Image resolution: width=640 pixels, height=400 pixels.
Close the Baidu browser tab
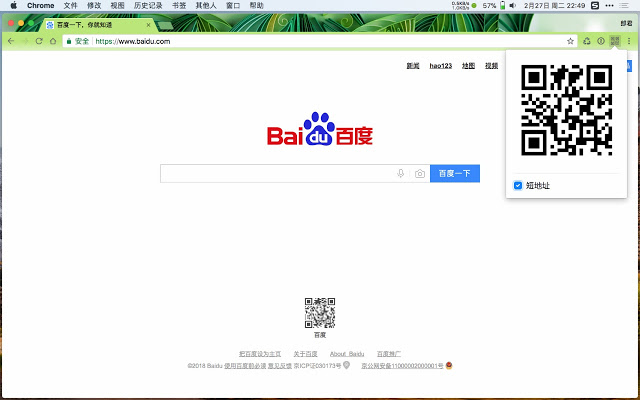pyautogui.click(x=149, y=25)
